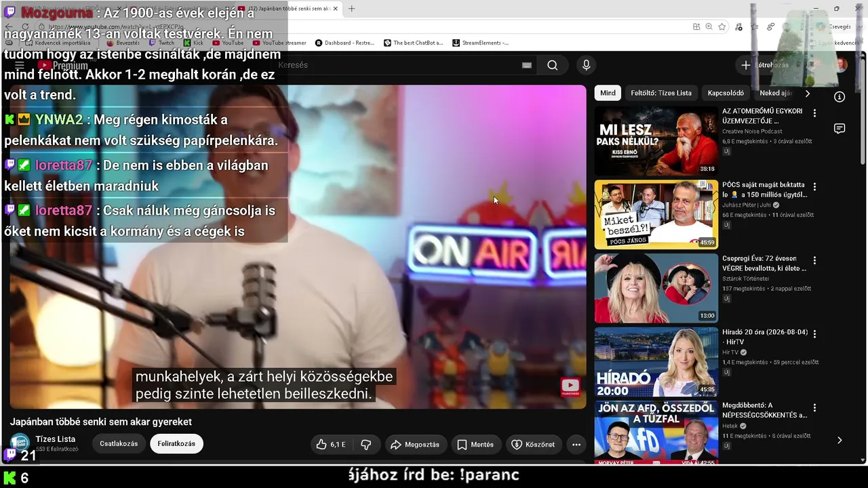868x488 pixels.
Task: Open the Twitch bookmark in bookmarks bar
Action: 161,43
